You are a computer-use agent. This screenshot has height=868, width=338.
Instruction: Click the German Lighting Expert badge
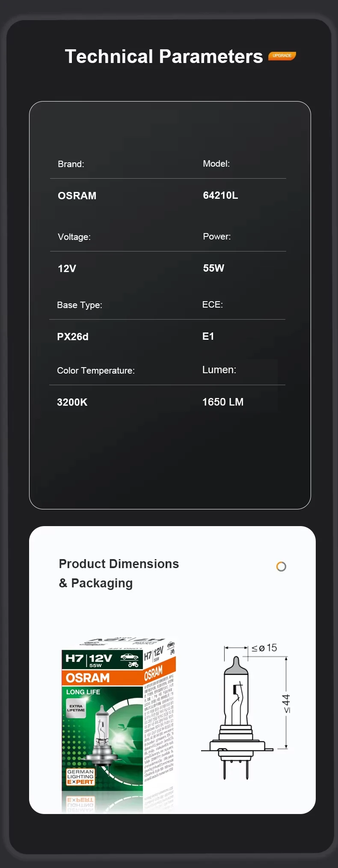pos(80,777)
